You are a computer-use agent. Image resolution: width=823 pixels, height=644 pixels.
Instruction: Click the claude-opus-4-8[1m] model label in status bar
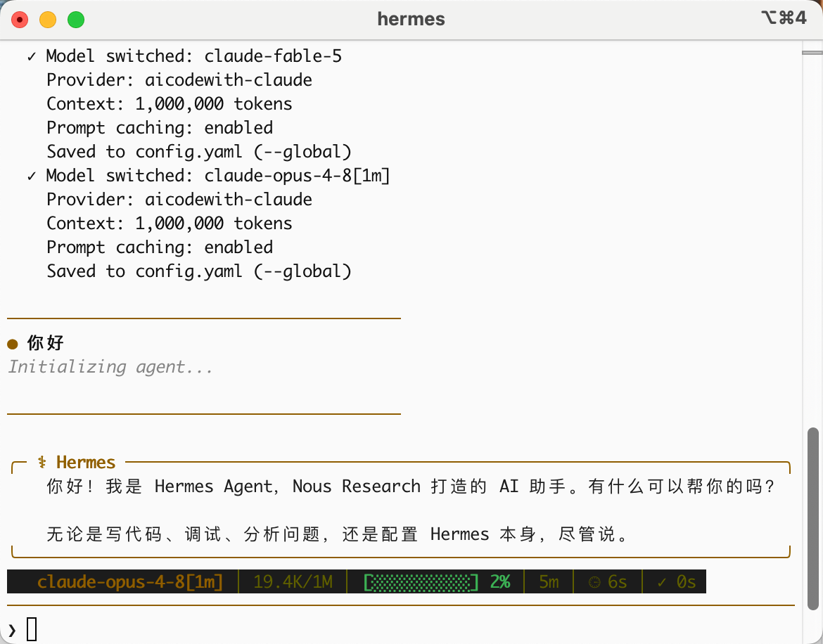(x=130, y=581)
